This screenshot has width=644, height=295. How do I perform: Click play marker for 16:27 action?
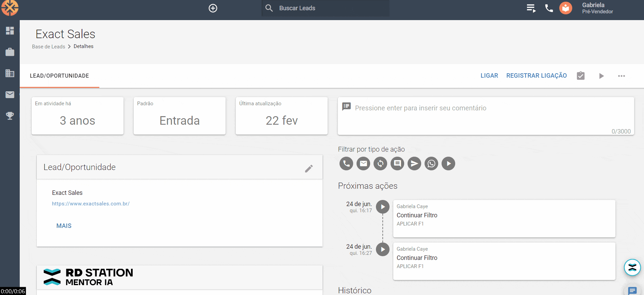[x=383, y=249]
